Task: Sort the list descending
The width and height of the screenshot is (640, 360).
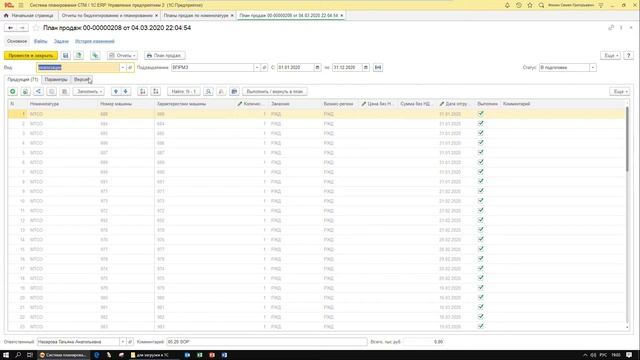Action: (x=156, y=91)
